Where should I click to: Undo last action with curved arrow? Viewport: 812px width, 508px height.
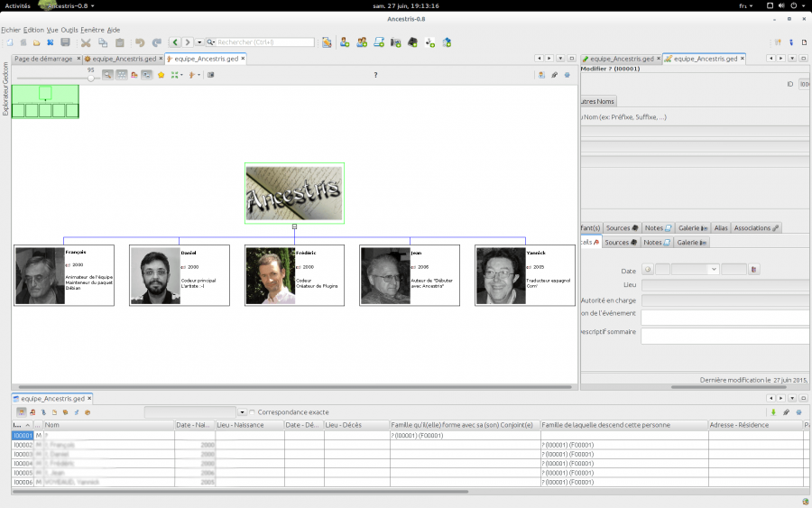(x=140, y=42)
